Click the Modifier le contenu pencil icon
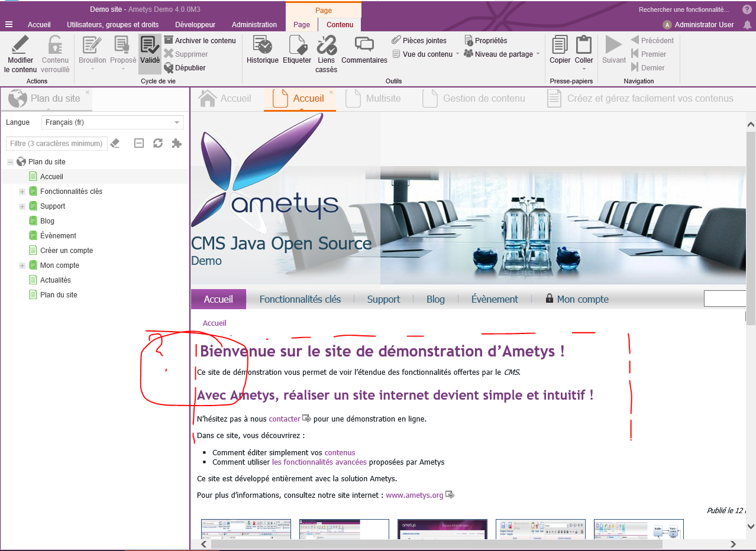Viewport: 756px width, 551px height. click(21, 45)
